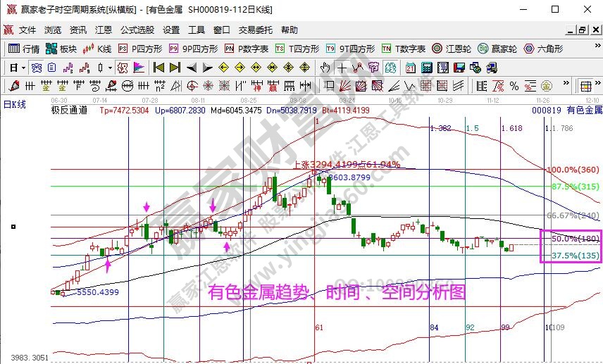Open the 六角形 hexagon chart tool
The width and height of the screenshot is (603, 364).
click(x=542, y=49)
